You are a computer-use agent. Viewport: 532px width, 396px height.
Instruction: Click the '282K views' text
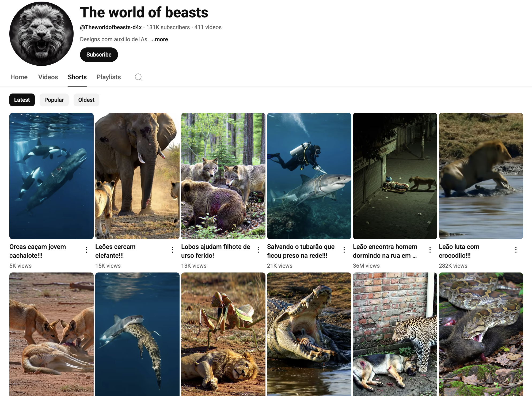click(453, 266)
